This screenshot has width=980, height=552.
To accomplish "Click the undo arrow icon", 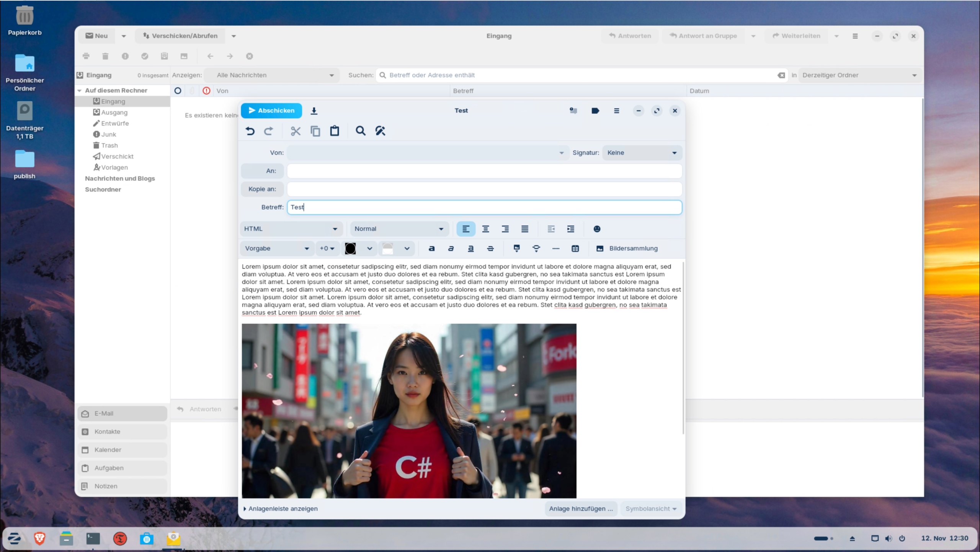I will click(x=250, y=131).
